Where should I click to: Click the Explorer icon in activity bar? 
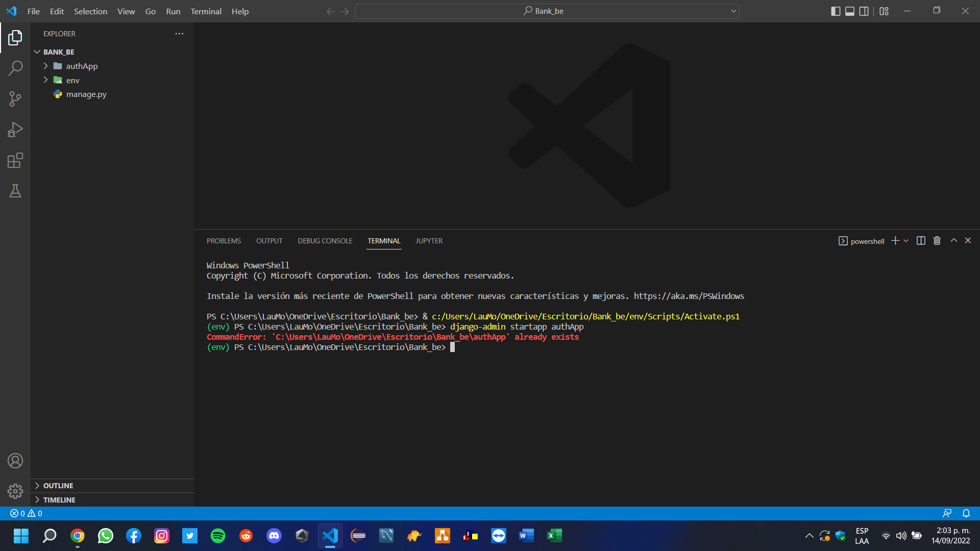tap(15, 37)
